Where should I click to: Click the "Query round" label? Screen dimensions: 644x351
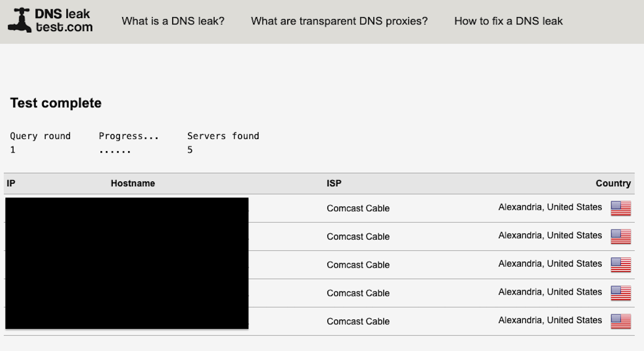tap(40, 136)
